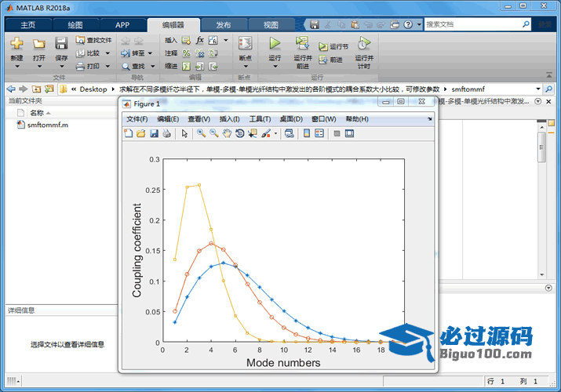Click Hide Plot Tools icon in Figure toolbar
The width and height of the screenshot is (561, 392).
(x=337, y=133)
